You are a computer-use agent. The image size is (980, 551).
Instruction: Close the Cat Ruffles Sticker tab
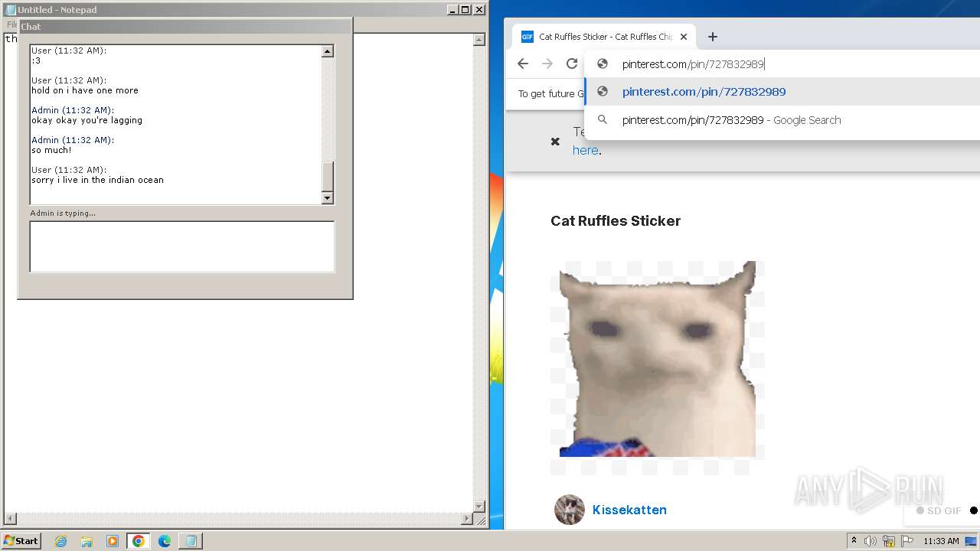pyautogui.click(x=684, y=37)
